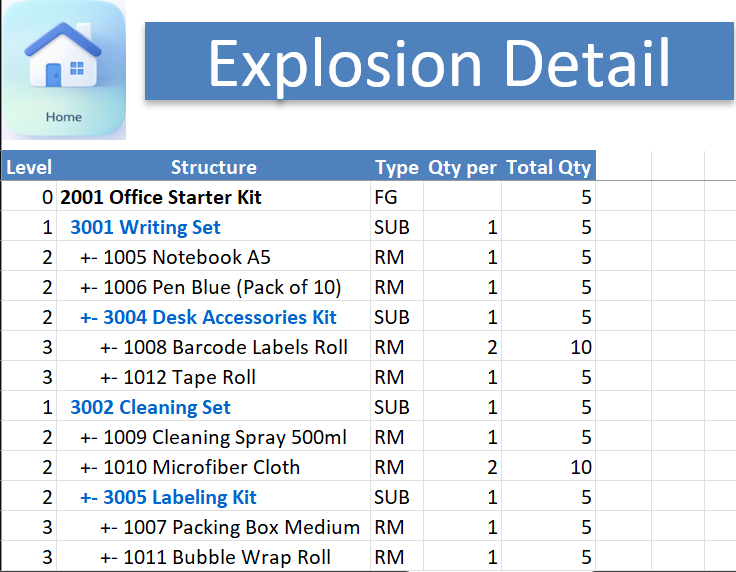736x572 pixels.
Task: Click the Type column header
Action: coord(397,167)
